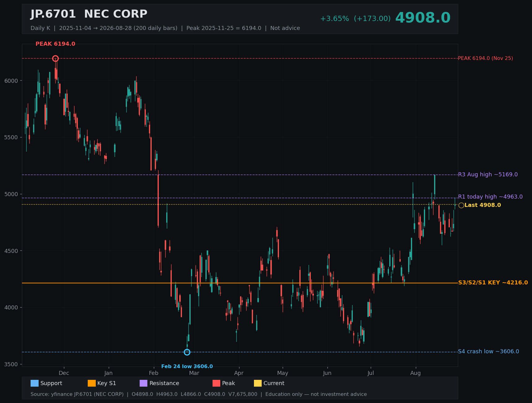This screenshot has height=403, width=532.
Task: Click the yellow circle beside Last 4908.0
Action: click(461, 205)
